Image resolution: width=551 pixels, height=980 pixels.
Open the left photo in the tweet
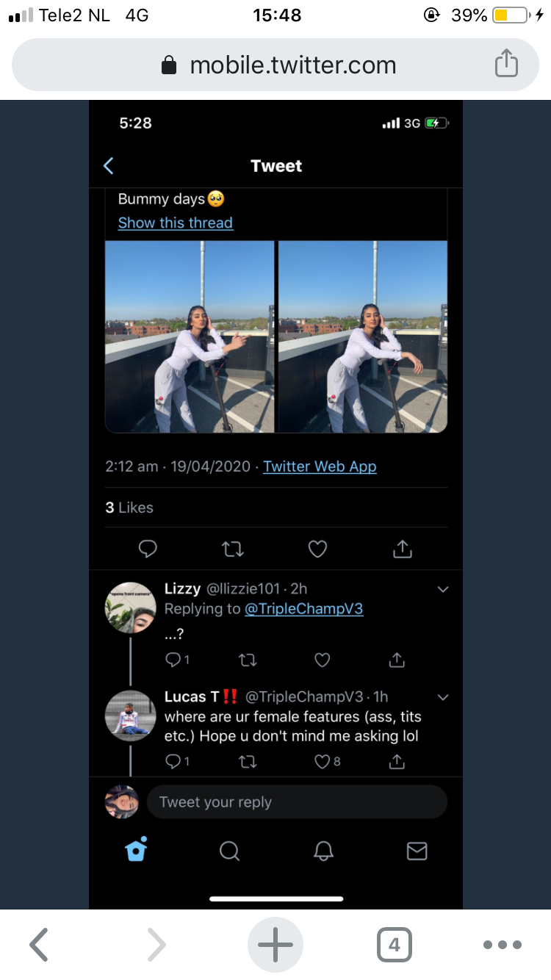click(x=190, y=336)
